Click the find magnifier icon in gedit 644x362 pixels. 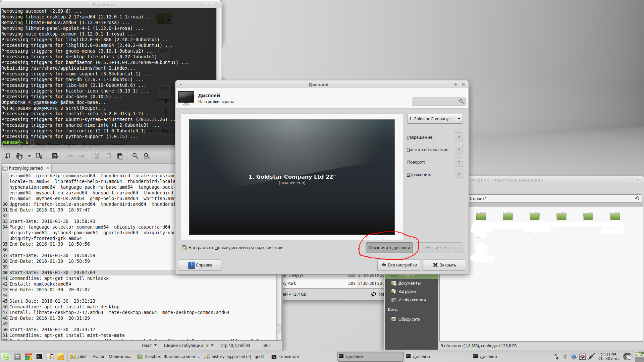(135, 156)
